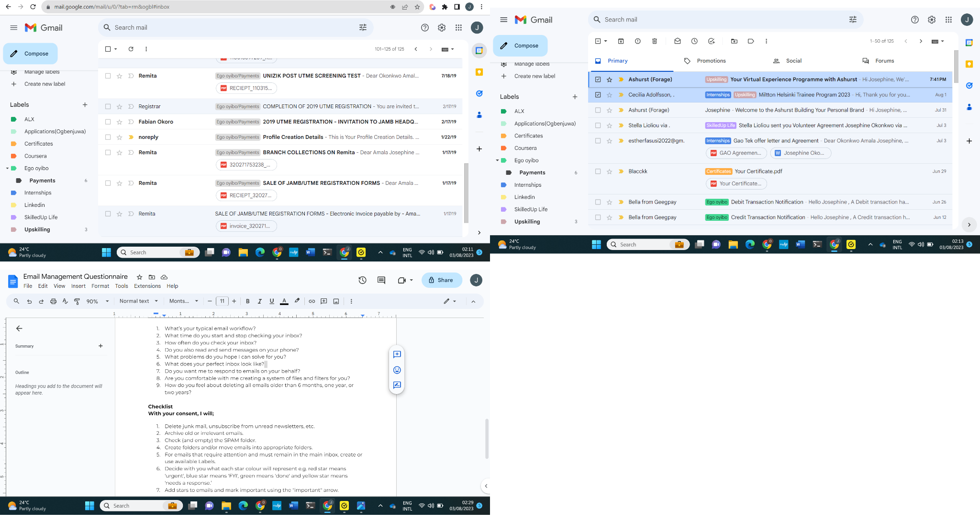Click insert link icon in Docs toolbar
Image resolution: width=980 pixels, height=523 pixels.
[x=312, y=301]
